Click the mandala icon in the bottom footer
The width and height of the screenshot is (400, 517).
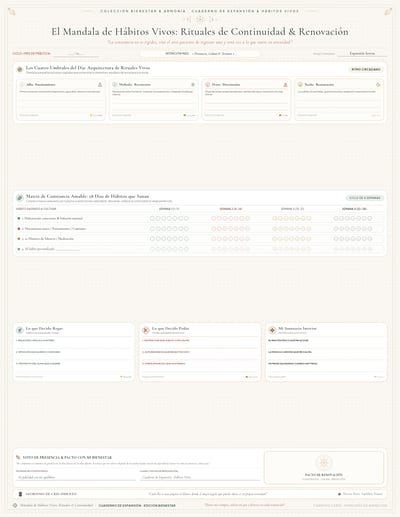(x=15, y=505)
